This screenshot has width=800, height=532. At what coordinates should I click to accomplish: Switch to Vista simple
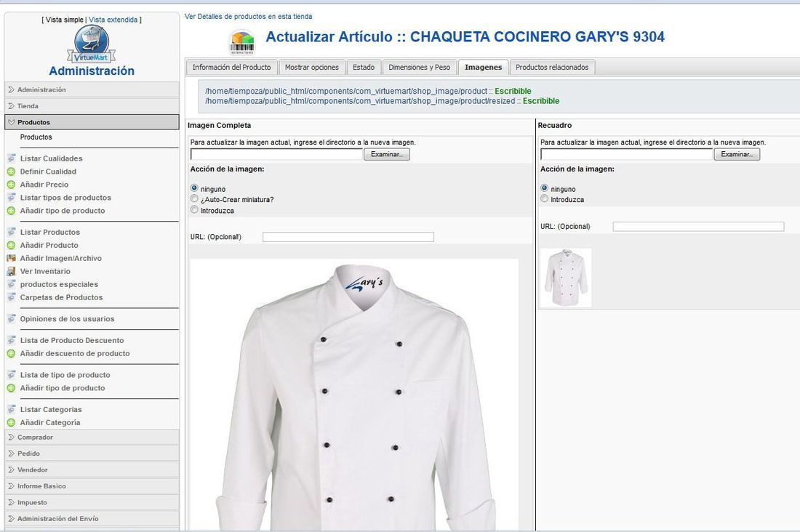pyautogui.click(x=64, y=20)
